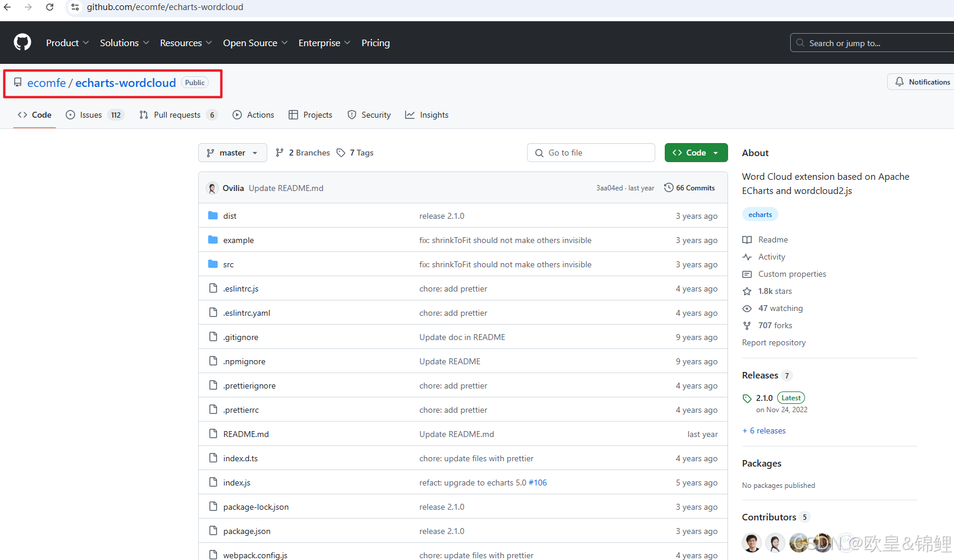Screen dimensions: 954x560
Task: Open the 66 Commits link
Action: click(690, 188)
